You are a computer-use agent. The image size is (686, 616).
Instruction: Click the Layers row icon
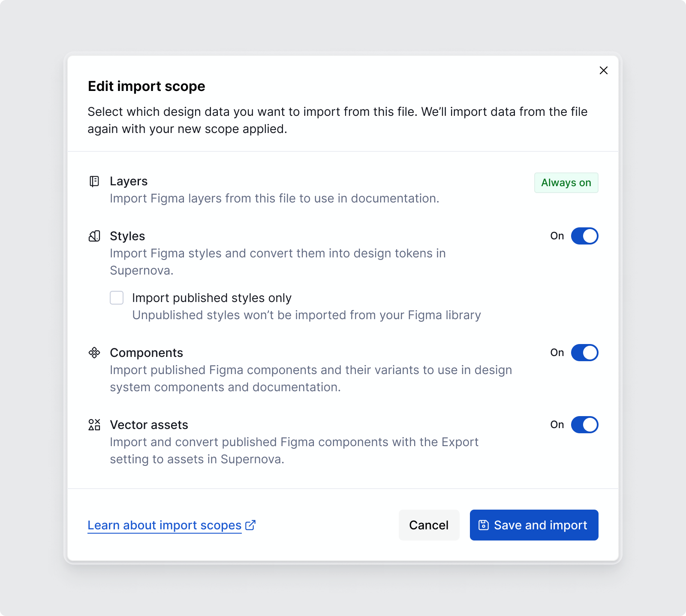[x=94, y=181]
